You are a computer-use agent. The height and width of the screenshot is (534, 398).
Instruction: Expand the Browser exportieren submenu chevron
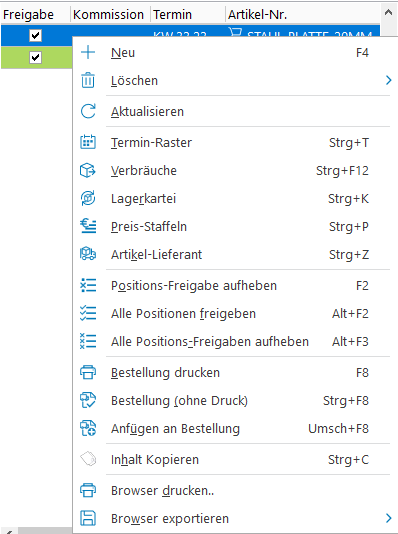tap(388, 518)
